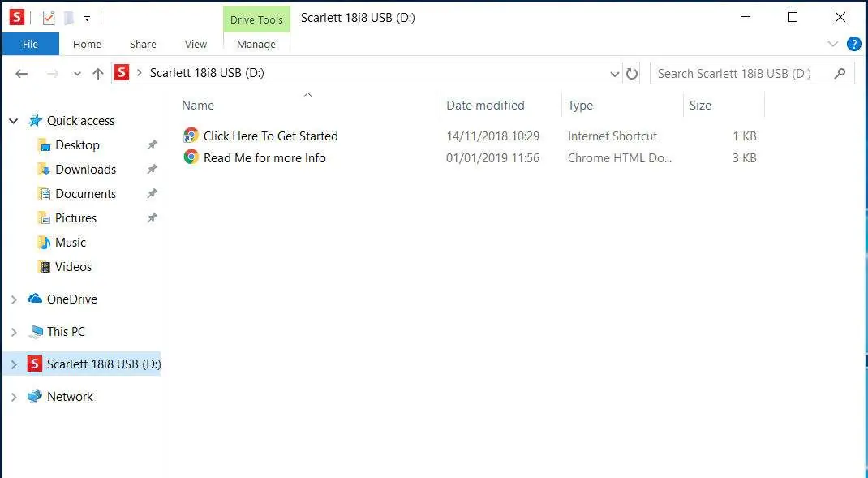Select This PC in the navigation pane
868x478 pixels.
click(x=66, y=332)
